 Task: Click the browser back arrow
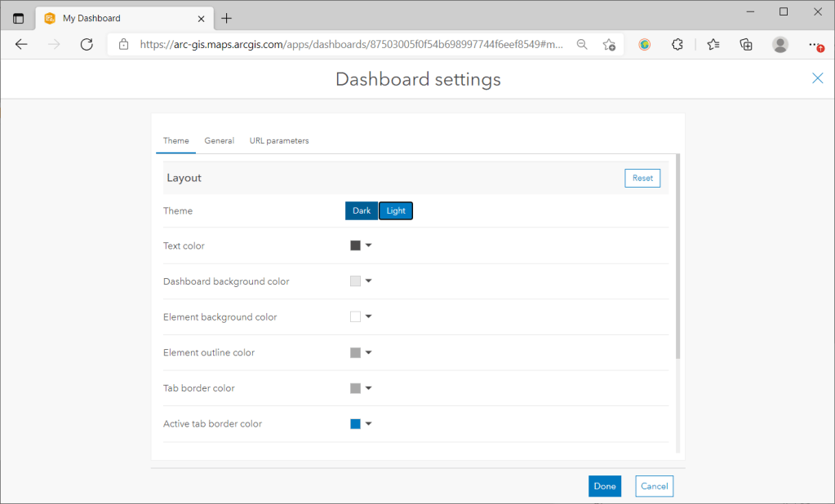tap(22, 45)
